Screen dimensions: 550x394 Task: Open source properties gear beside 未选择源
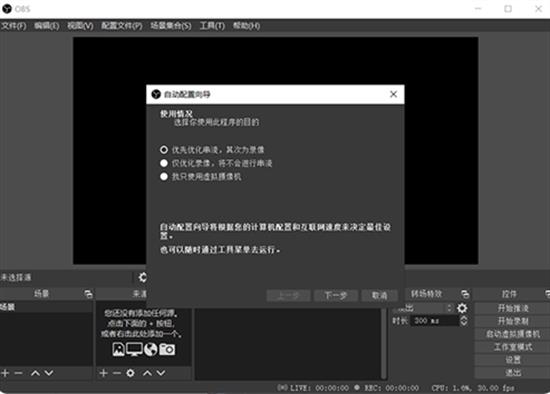(142, 278)
